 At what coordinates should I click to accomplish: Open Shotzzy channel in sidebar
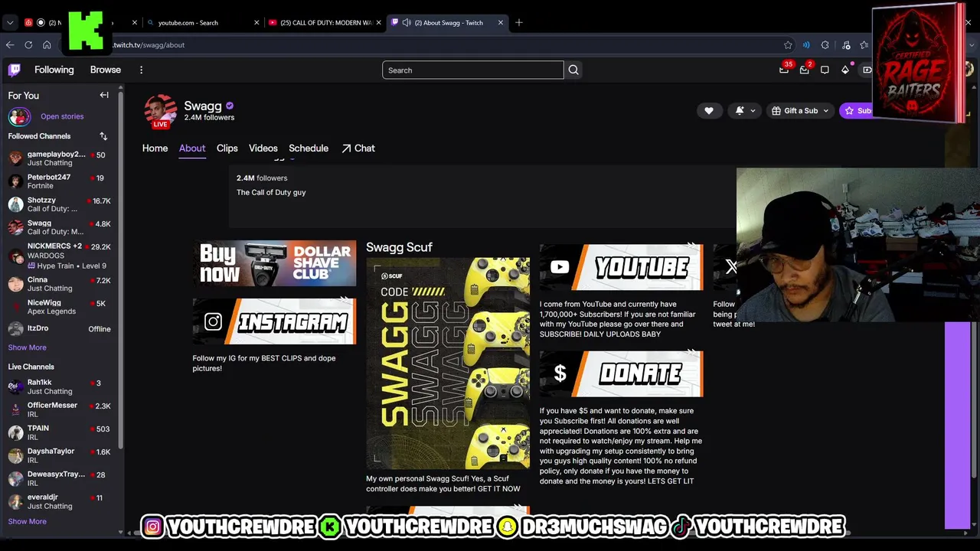(x=60, y=204)
